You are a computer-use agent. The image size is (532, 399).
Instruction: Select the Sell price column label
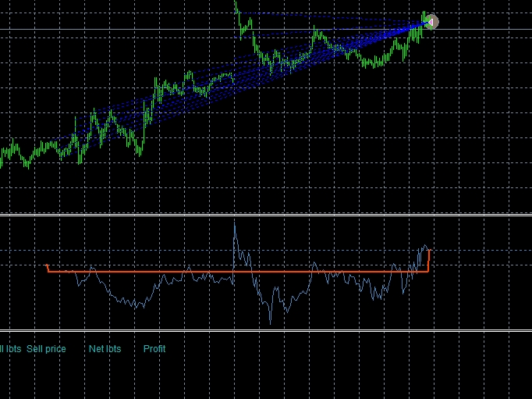click(46, 349)
